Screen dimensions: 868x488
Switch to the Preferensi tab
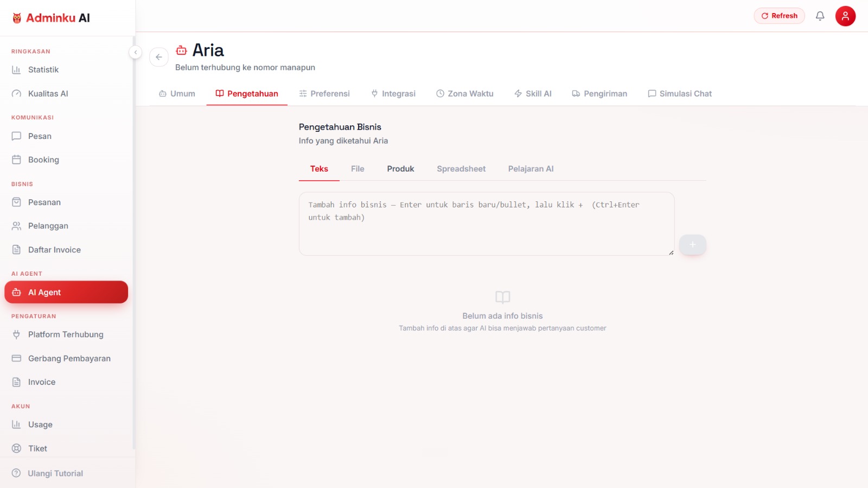point(324,93)
